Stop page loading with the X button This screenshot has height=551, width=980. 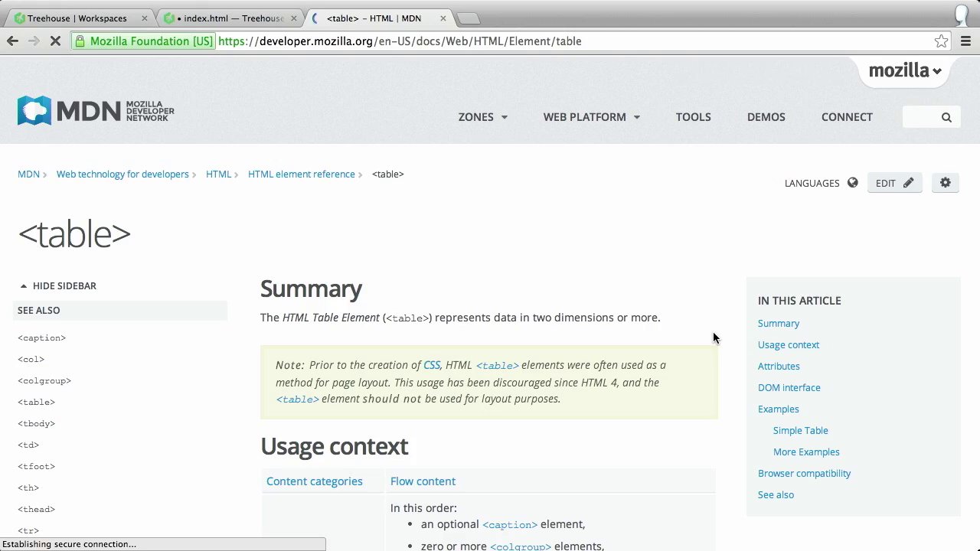[x=55, y=41]
